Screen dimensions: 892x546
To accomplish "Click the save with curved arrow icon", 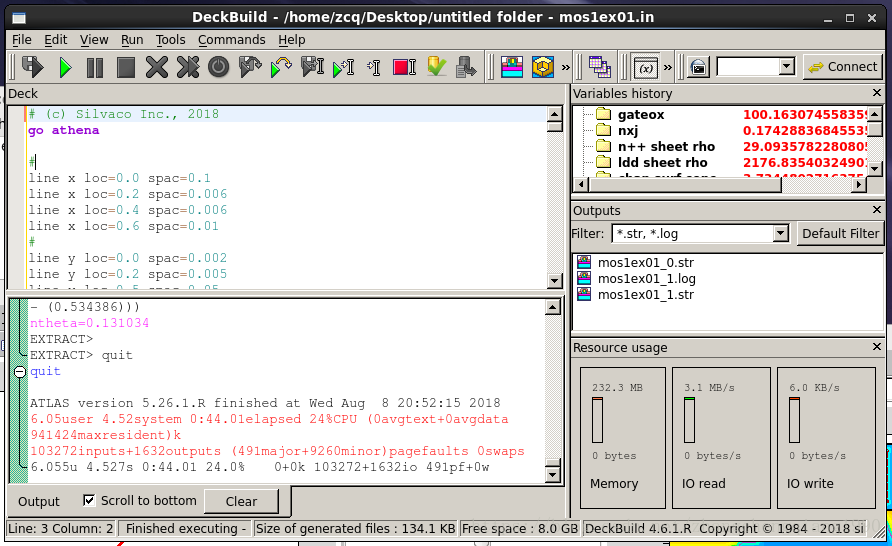I will pyautogui.click(x=250, y=67).
